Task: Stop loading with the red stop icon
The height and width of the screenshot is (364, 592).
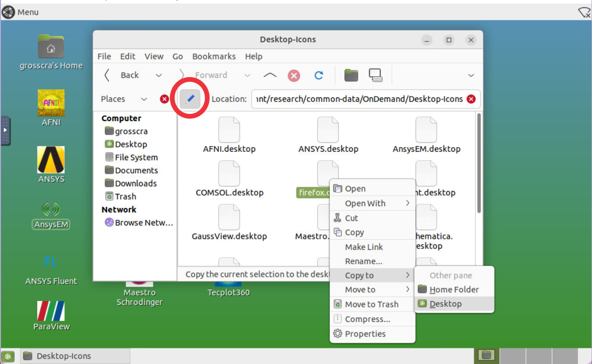Action: (x=294, y=75)
